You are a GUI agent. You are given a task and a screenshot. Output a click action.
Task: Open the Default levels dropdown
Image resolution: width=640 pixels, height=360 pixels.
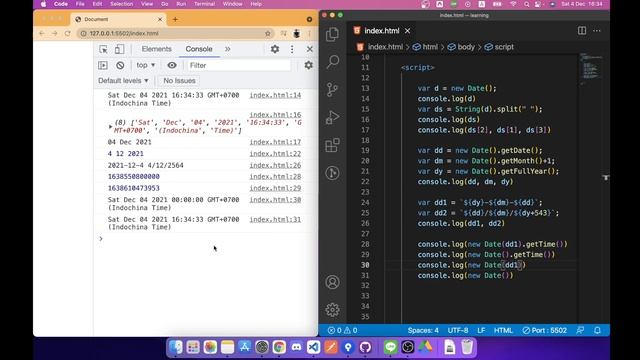point(123,81)
